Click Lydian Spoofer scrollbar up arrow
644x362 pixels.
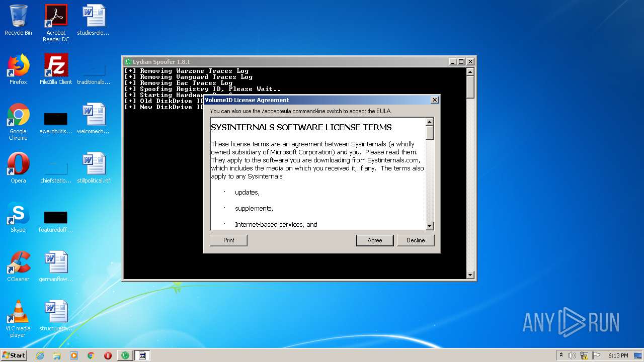click(470, 71)
